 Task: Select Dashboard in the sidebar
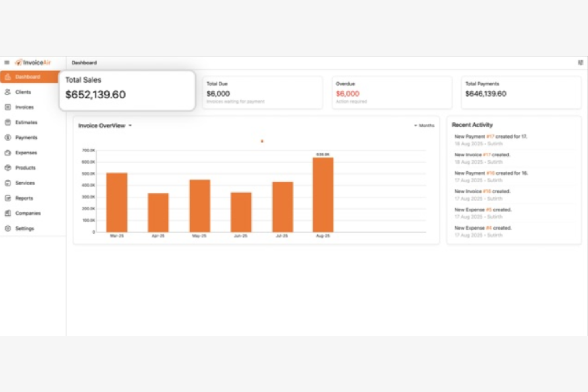tap(27, 77)
